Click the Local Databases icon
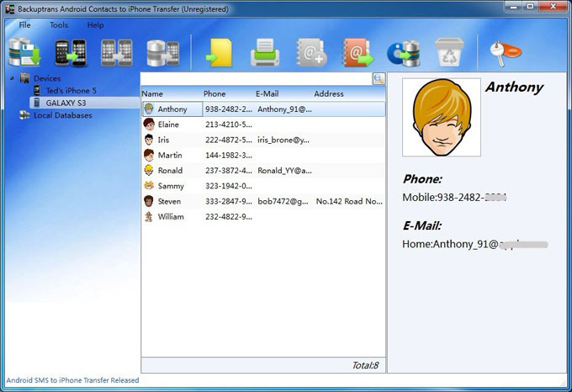 point(24,115)
